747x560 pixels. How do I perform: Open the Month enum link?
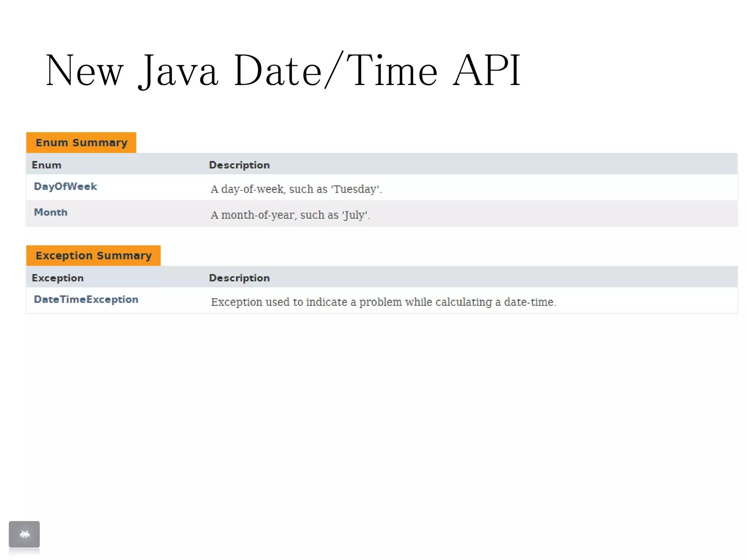point(51,213)
